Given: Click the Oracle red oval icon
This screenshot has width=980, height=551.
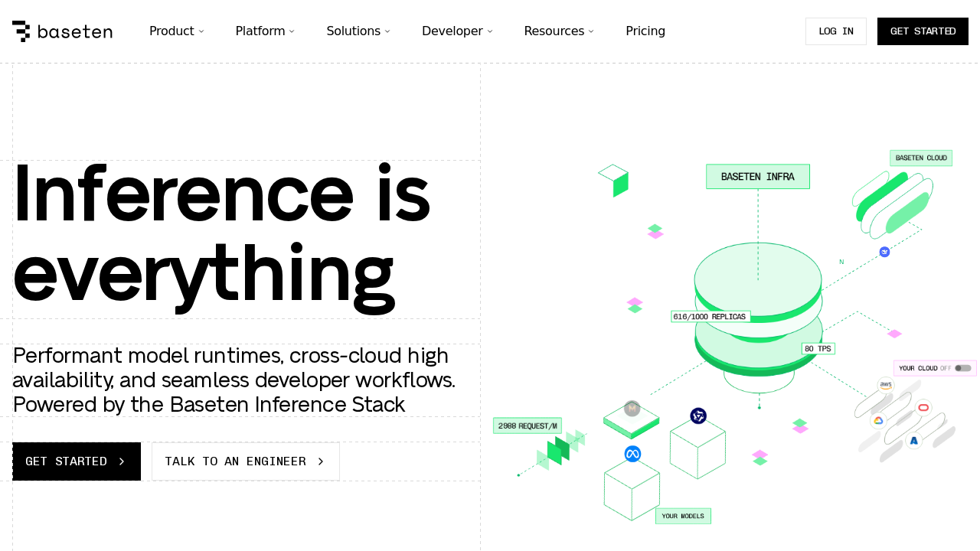Looking at the screenshot, I should pyautogui.click(x=923, y=407).
